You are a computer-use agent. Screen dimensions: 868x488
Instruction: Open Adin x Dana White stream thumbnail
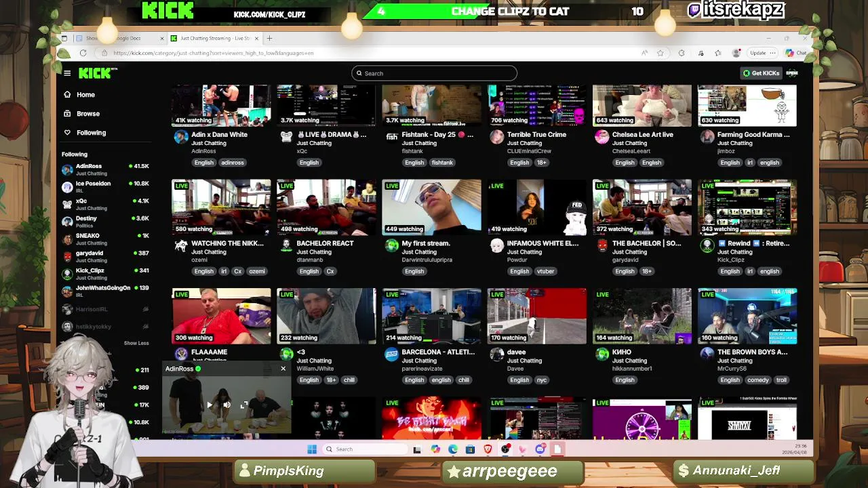coord(221,106)
